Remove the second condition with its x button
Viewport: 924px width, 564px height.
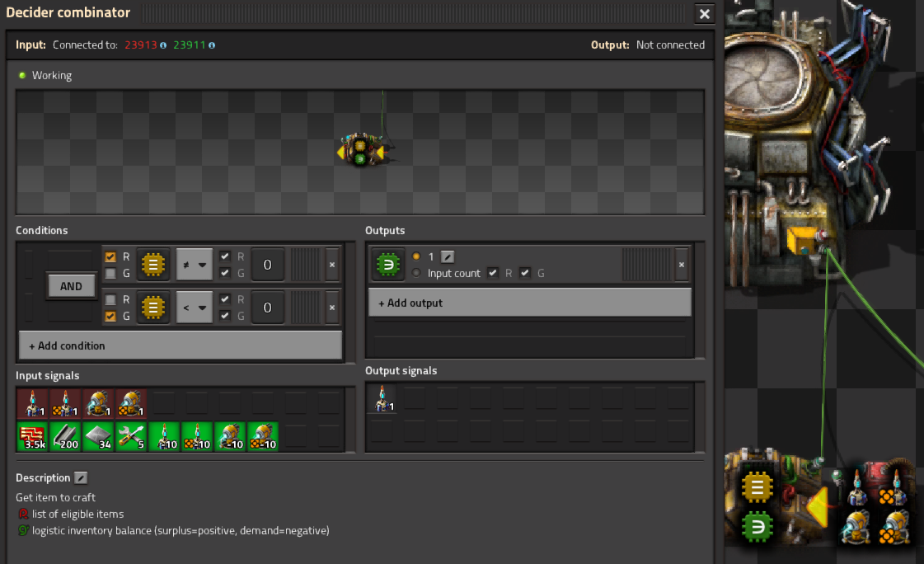pos(332,308)
